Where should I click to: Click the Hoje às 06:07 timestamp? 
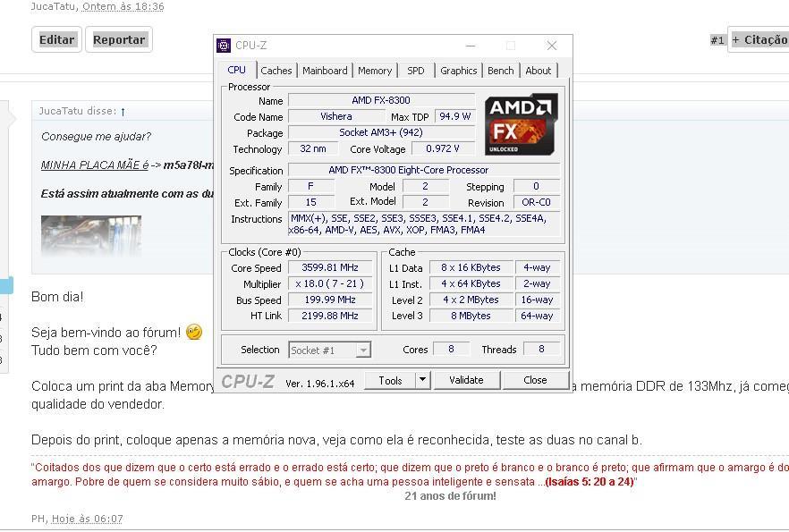click(87, 519)
